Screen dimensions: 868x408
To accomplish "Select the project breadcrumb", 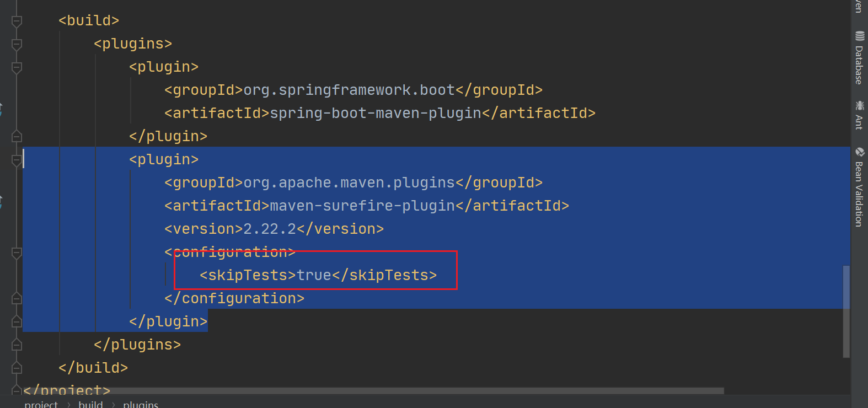I will coord(41,404).
